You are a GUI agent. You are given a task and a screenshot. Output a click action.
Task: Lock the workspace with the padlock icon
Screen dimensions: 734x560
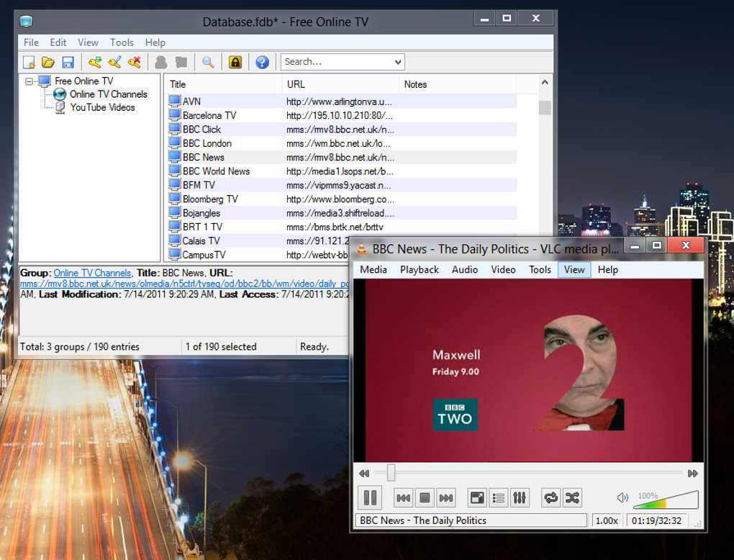click(235, 63)
